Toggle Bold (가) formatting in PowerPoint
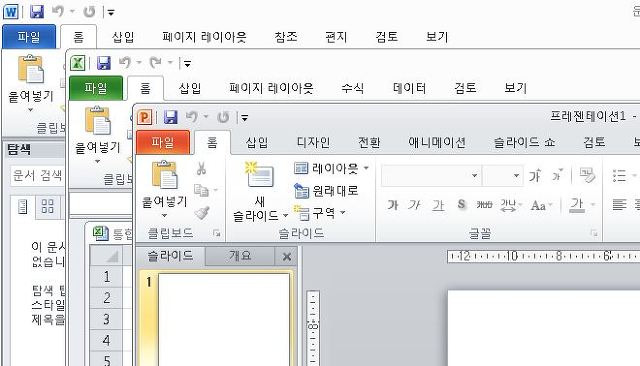Viewport: 640px width, 366px height. 393,205
